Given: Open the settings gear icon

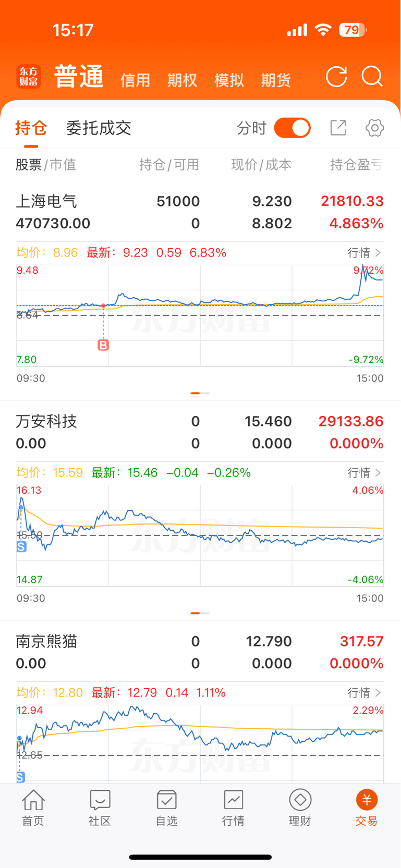Looking at the screenshot, I should [x=374, y=128].
